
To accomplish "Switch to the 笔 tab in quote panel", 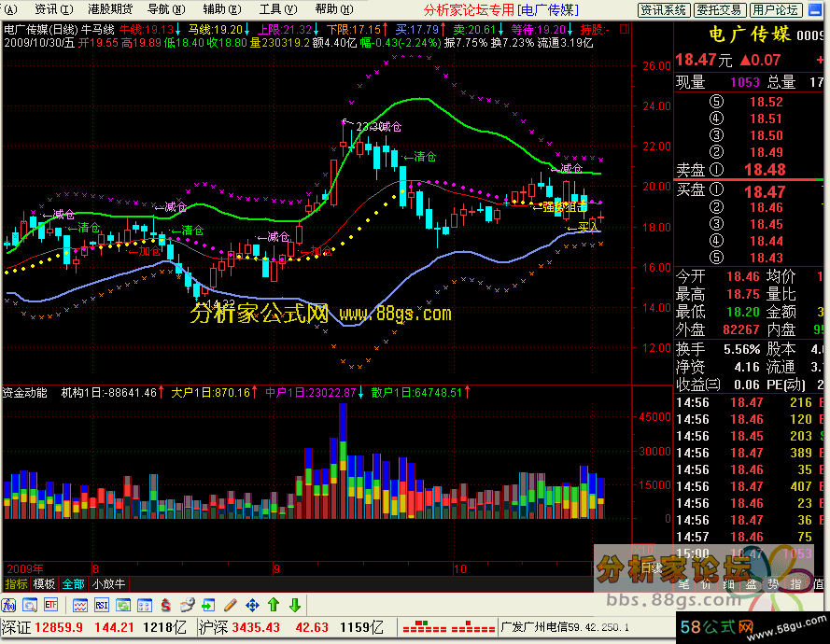I will tap(684, 584).
